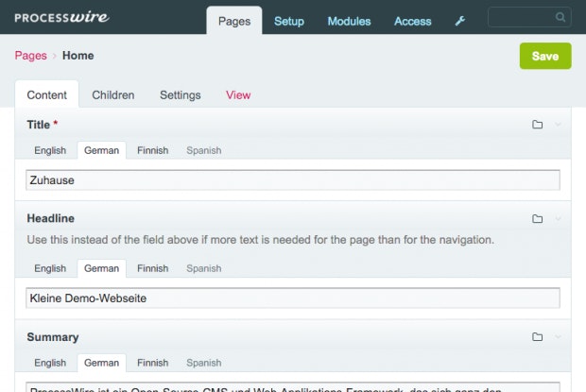Click the Headline description text
This screenshot has height=392, width=586.
pyautogui.click(x=261, y=240)
